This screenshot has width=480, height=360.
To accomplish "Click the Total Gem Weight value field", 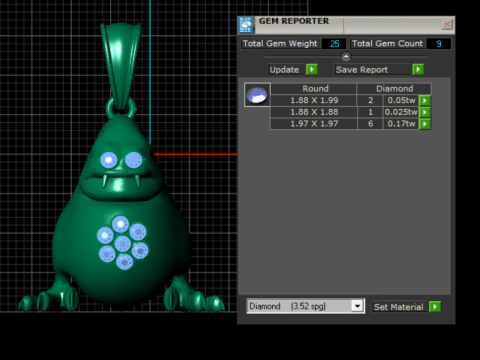I will point(334,44).
